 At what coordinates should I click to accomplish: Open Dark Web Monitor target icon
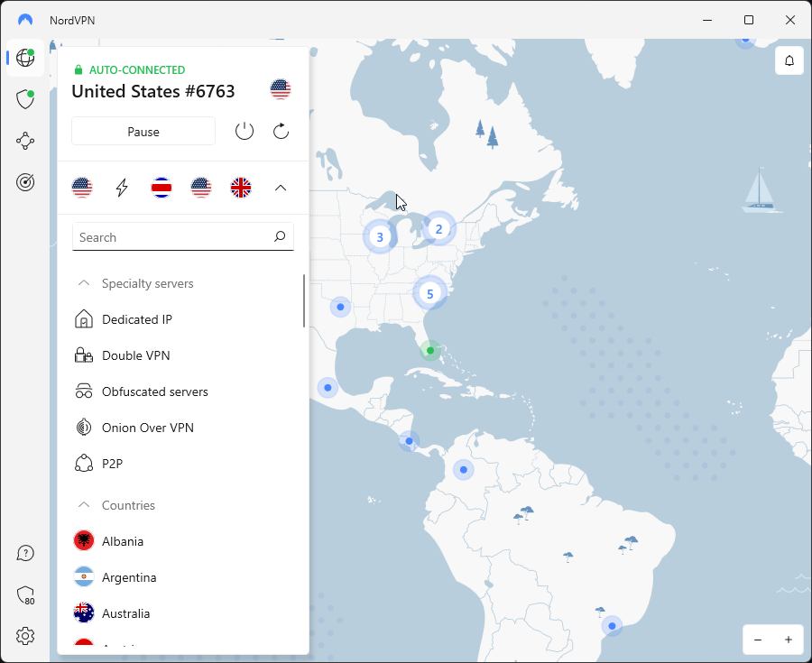click(25, 182)
